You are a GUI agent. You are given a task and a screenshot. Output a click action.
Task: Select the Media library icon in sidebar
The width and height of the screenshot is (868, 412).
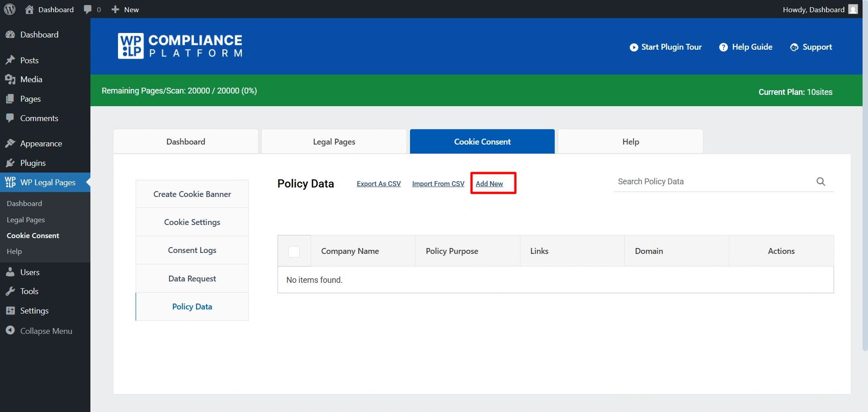click(11, 79)
